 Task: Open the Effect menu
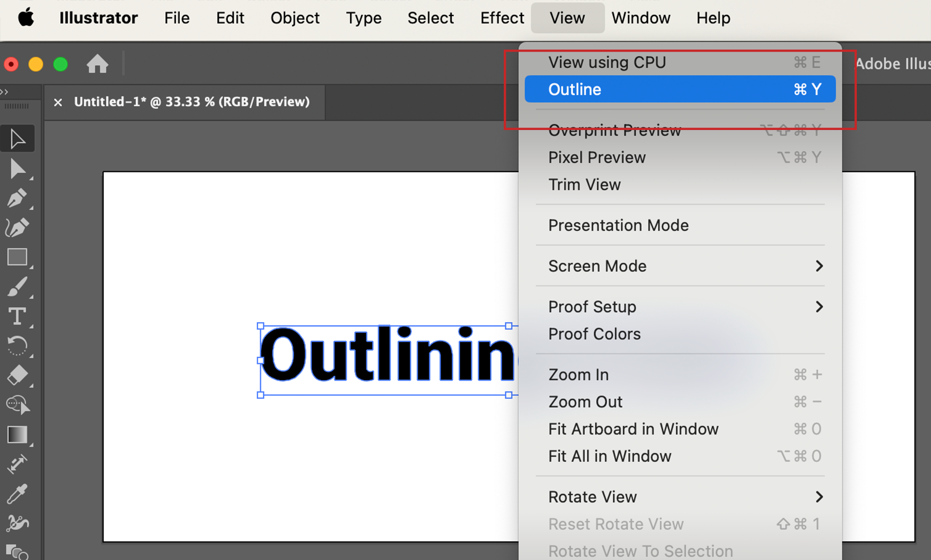point(502,18)
